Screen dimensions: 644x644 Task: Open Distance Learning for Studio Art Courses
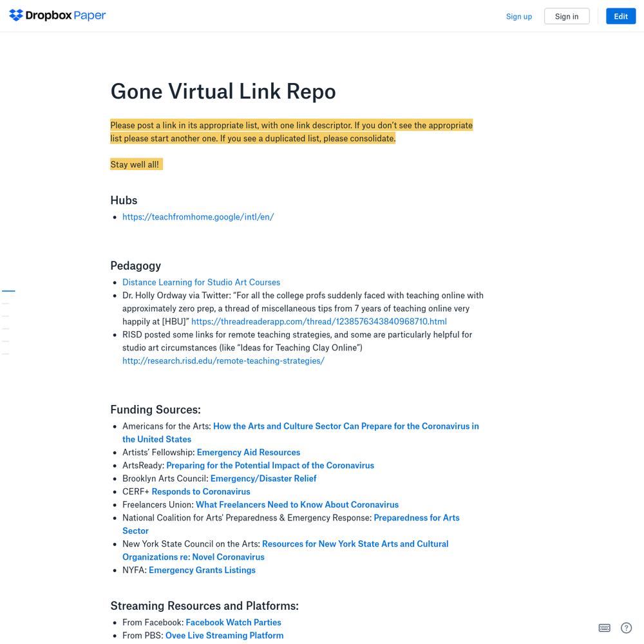[201, 282]
